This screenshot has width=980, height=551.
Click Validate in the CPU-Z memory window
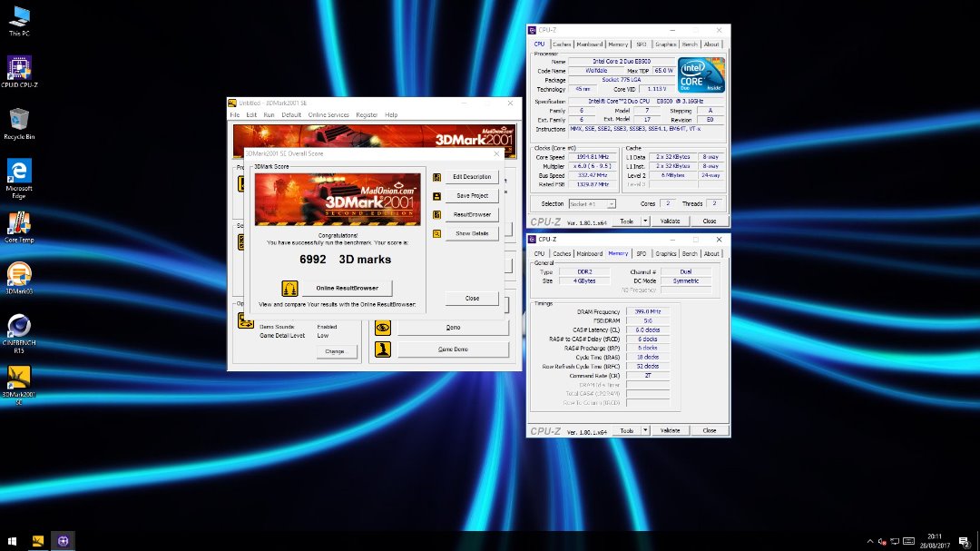670,431
